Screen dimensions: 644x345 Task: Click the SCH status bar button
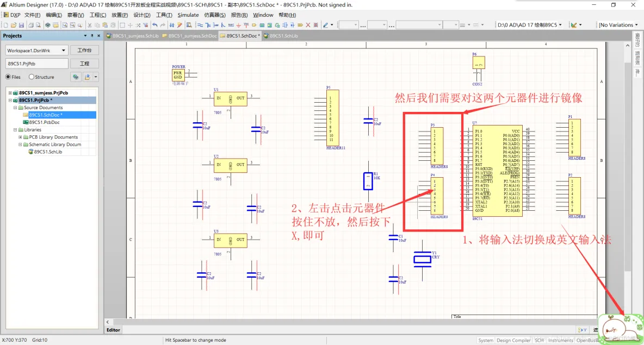click(539, 341)
